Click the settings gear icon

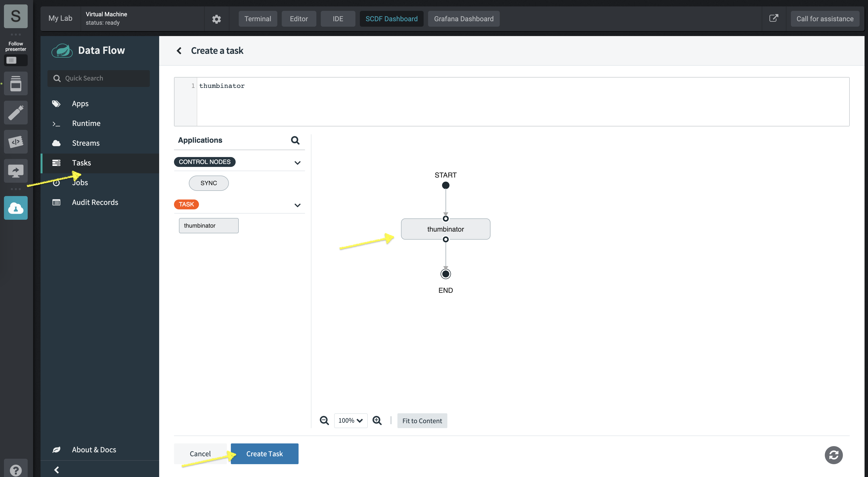216,19
